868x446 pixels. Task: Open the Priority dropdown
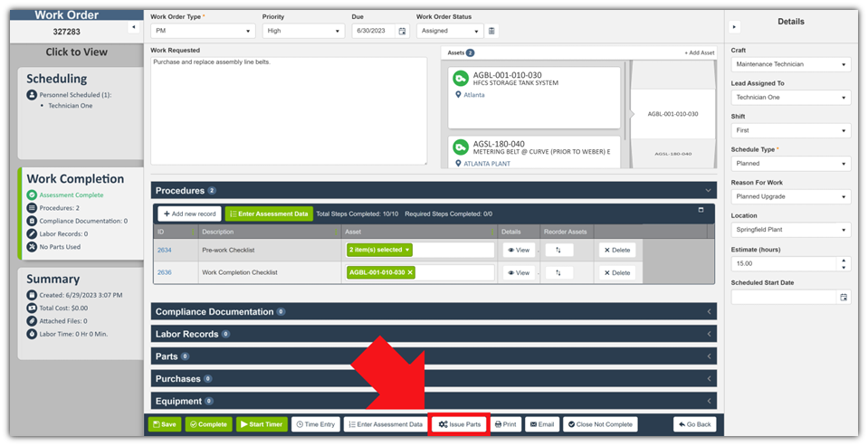click(x=302, y=31)
